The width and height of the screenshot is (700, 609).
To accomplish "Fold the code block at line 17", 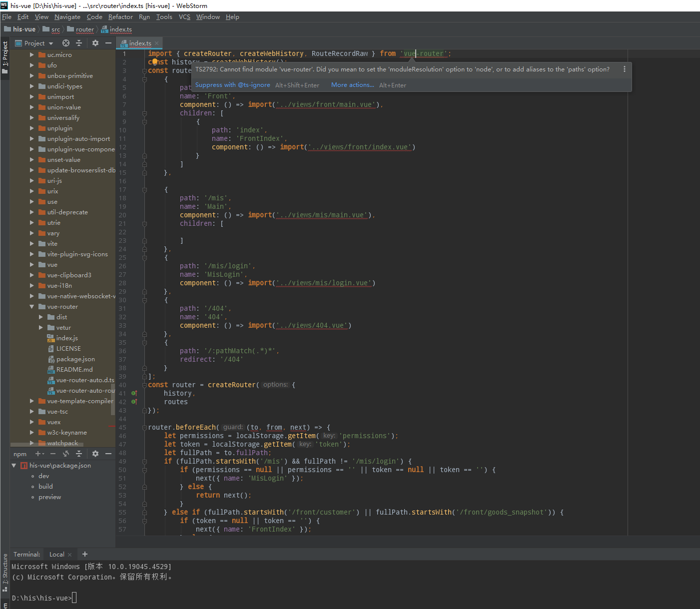I will point(144,190).
